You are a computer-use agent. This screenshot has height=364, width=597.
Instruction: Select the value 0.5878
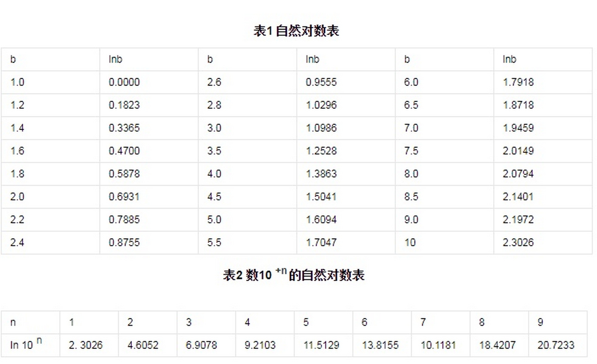pyautogui.click(x=124, y=174)
